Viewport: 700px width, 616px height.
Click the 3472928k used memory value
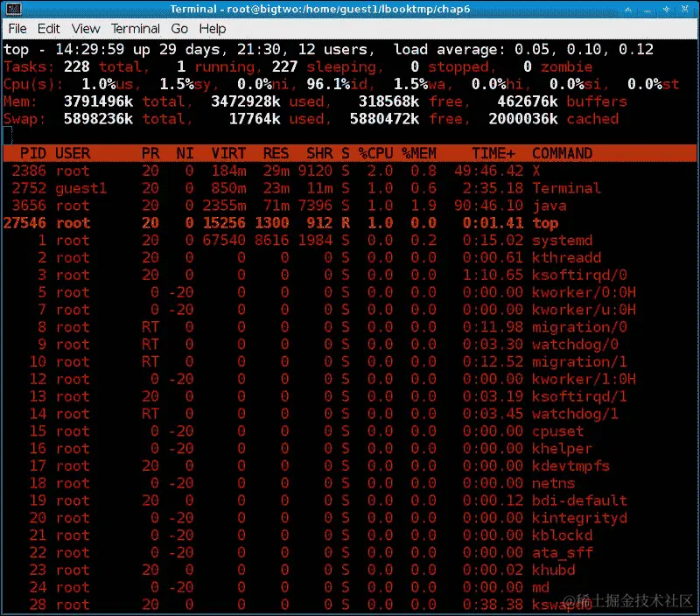point(246,101)
